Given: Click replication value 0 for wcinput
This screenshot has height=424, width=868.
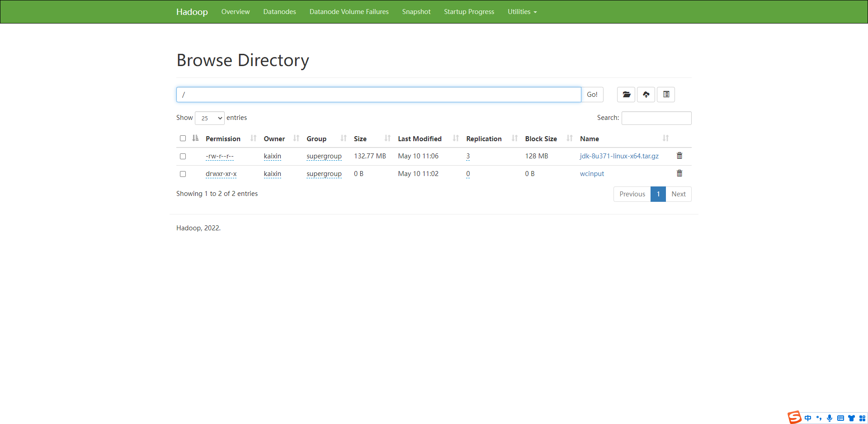Looking at the screenshot, I should pyautogui.click(x=468, y=174).
